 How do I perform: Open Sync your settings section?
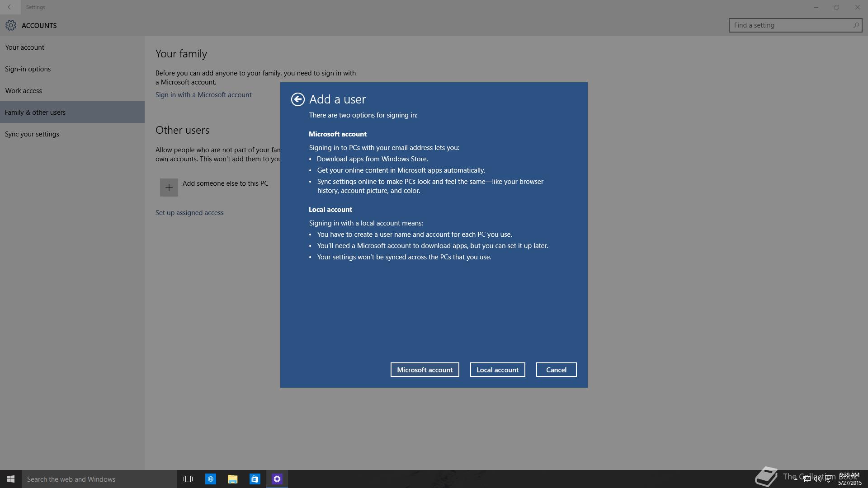72,134
